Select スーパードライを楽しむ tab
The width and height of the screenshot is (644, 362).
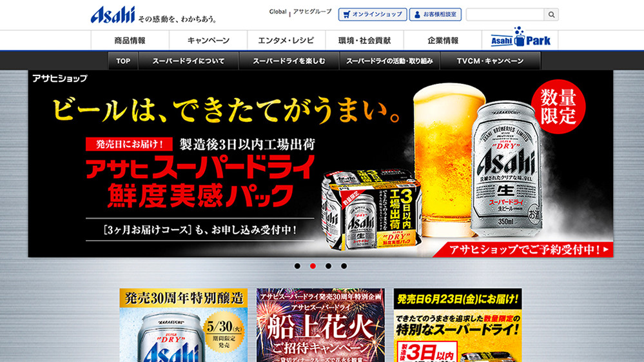289,61
